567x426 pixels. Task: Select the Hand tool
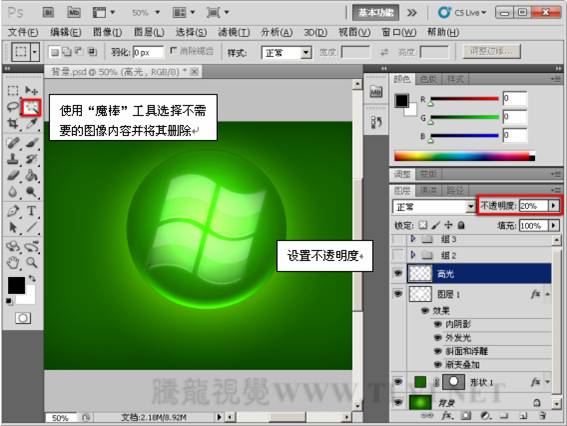(x=13, y=263)
